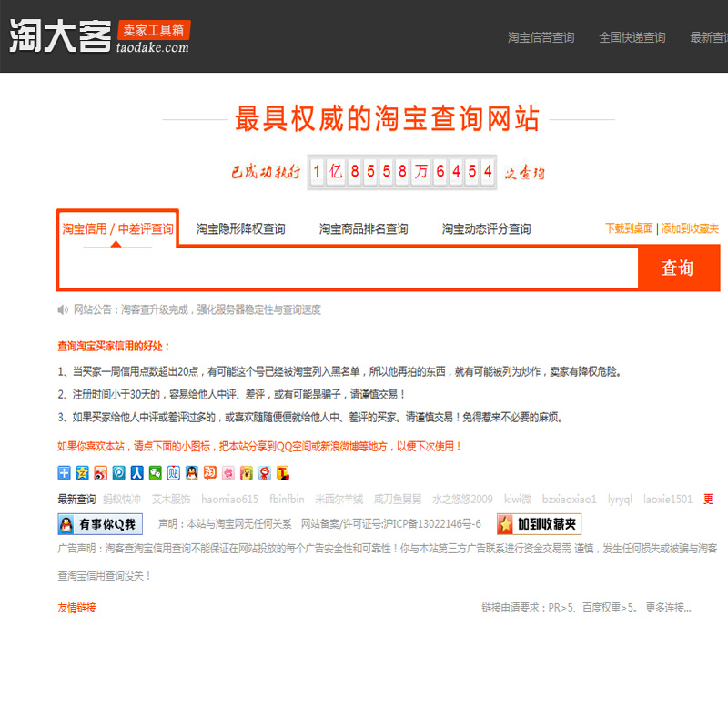728x728 pixels.
Task: Click the blue plus share icon
Action: [x=64, y=473]
